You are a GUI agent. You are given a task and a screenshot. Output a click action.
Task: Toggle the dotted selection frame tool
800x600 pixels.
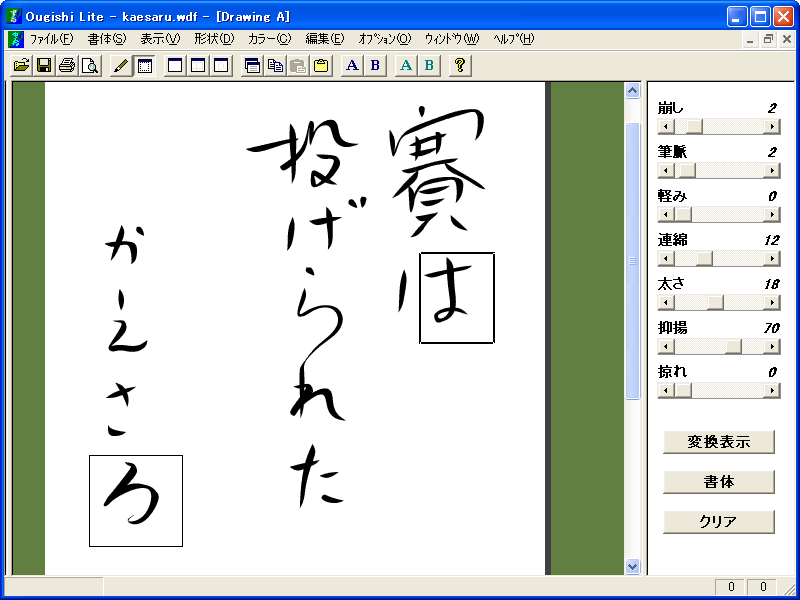[x=144, y=66]
